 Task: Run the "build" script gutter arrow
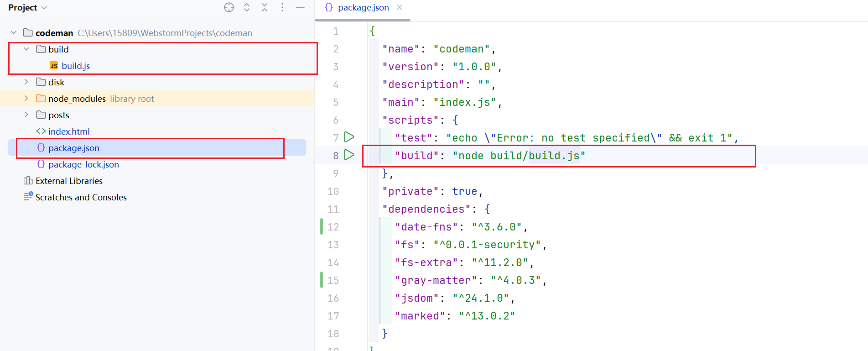pos(349,155)
